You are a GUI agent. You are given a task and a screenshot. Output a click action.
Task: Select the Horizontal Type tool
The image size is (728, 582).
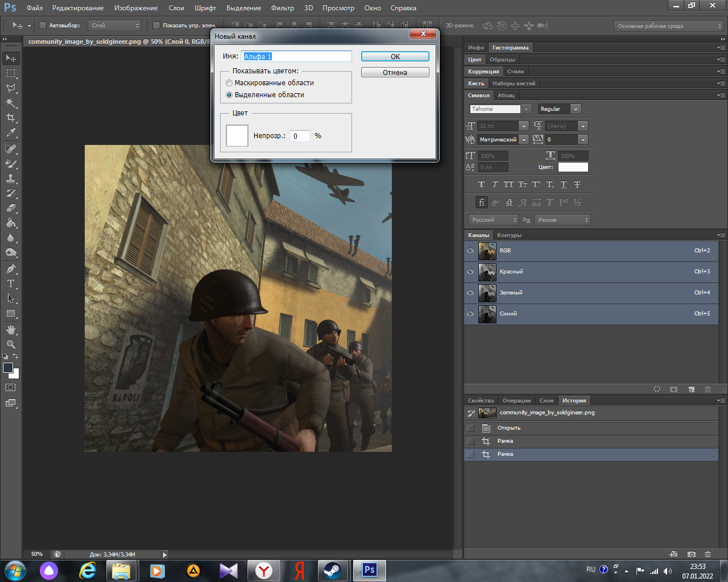[11, 284]
